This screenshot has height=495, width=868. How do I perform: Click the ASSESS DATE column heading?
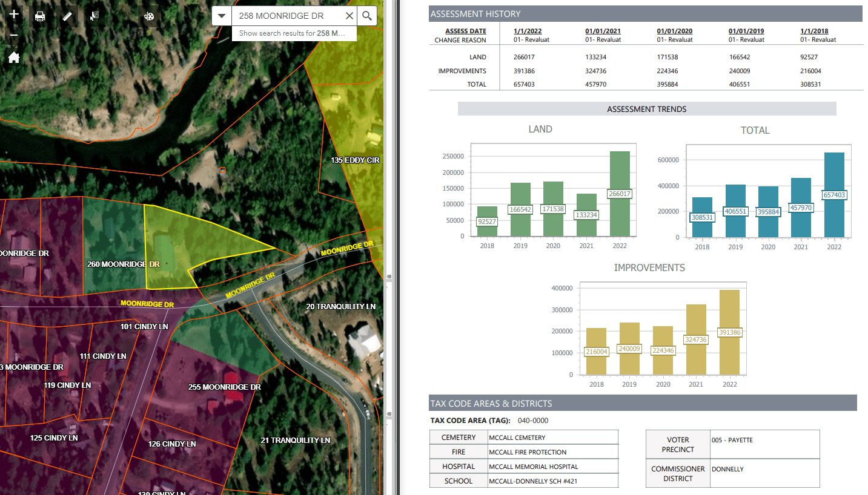[465, 31]
